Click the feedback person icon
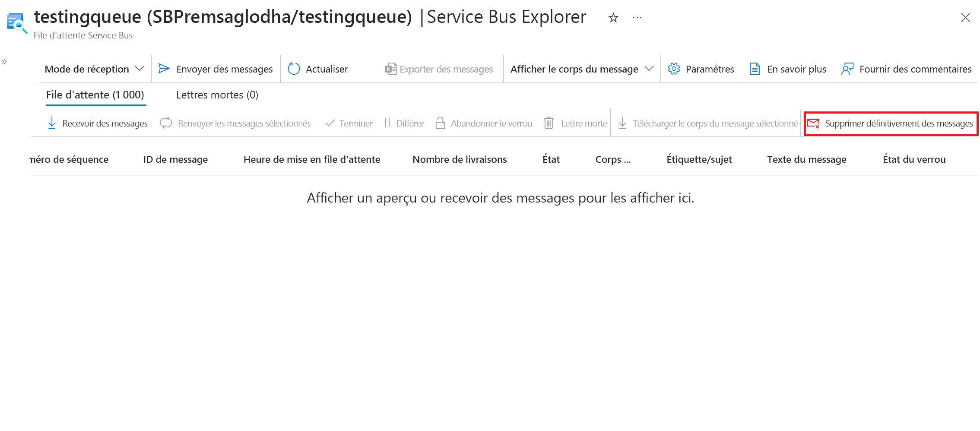 click(847, 69)
